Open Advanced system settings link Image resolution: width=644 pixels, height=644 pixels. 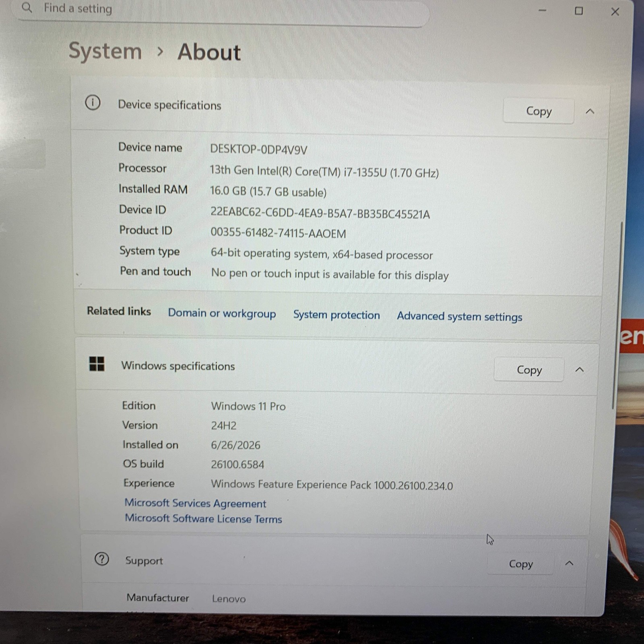click(460, 316)
